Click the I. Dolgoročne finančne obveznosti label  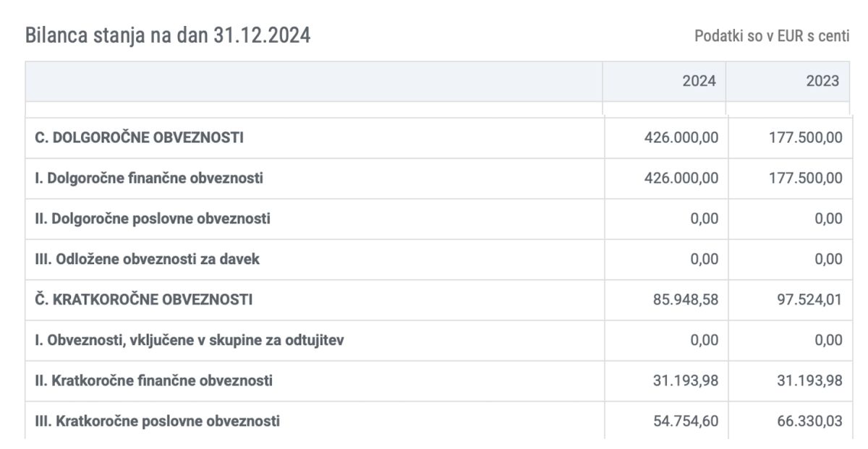[149, 178]
